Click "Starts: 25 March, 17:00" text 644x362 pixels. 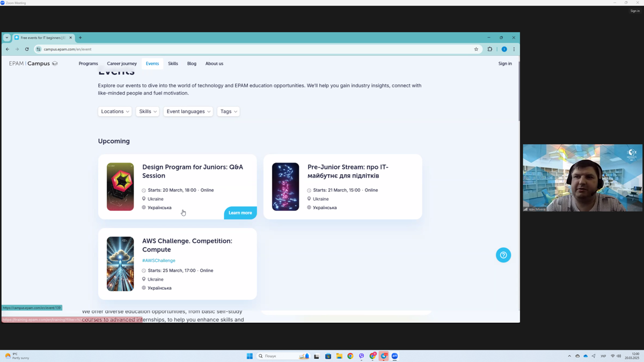click(x=172, y=271)
